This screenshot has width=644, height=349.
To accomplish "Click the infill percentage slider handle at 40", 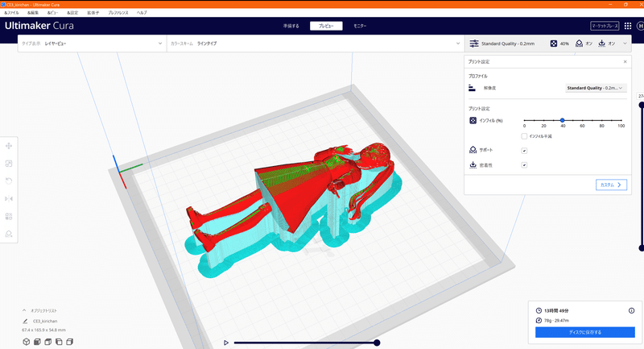I will [x=562, y=120].
